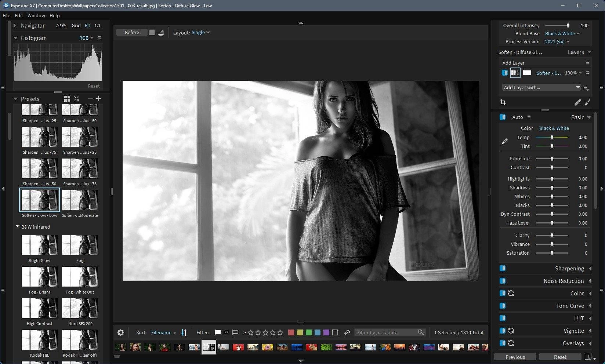605x364 pixels.
Task: Click the crop tool icon
Action: click(503, 102)
